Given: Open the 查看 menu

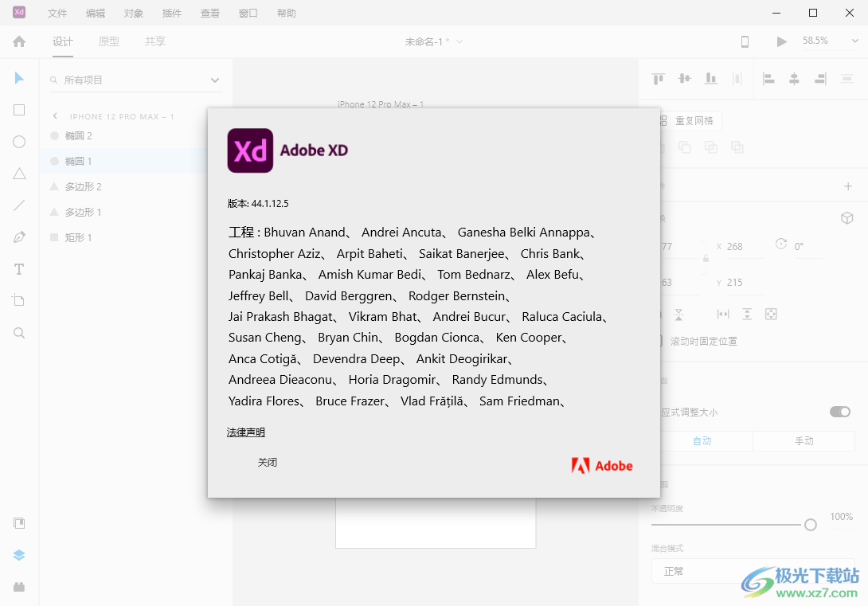Looking at the screenshot, I should click(209, 14).
